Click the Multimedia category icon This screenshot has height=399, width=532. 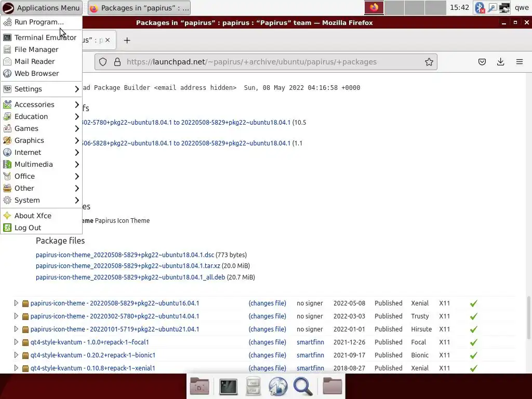[7, 164]
